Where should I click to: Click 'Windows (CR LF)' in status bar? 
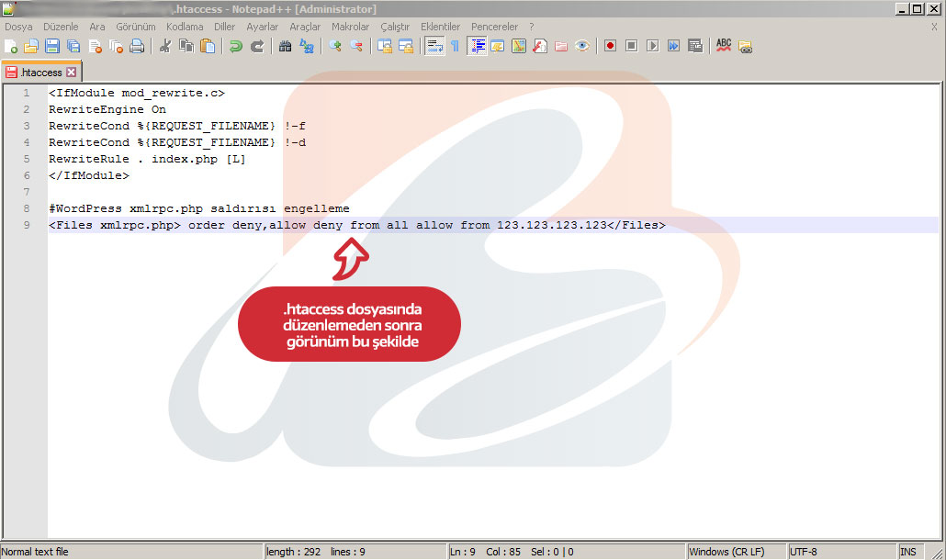726,552
